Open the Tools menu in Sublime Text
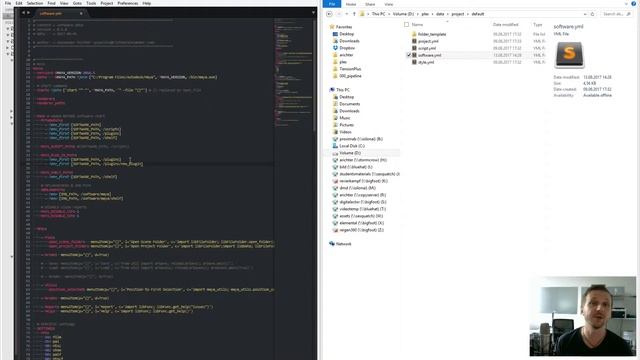Screen dimensions: 640x360 91,3
